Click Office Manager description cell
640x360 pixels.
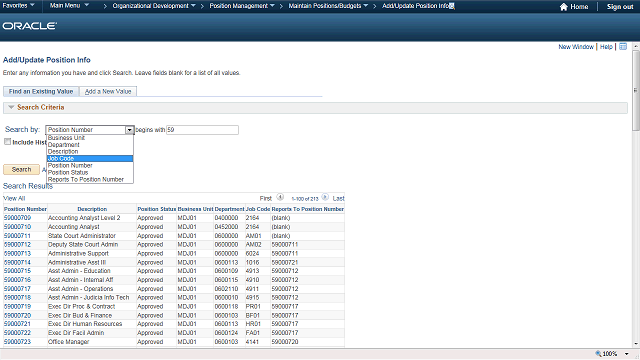coord(68,342)
